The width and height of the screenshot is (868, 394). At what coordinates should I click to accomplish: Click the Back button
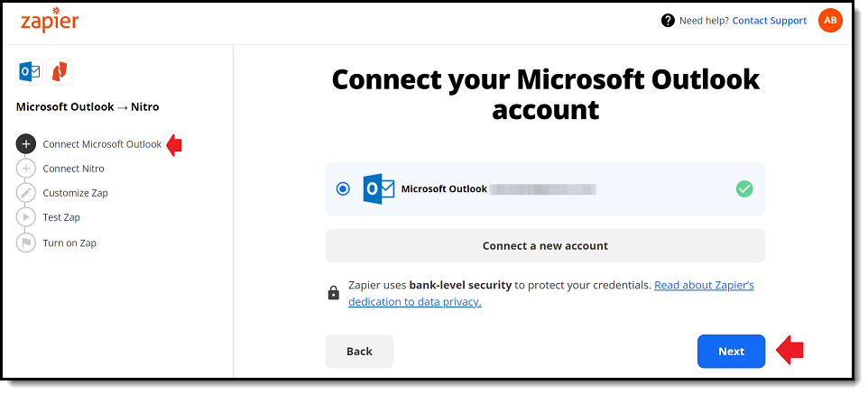pyautogui.click(x=359, y=351)
